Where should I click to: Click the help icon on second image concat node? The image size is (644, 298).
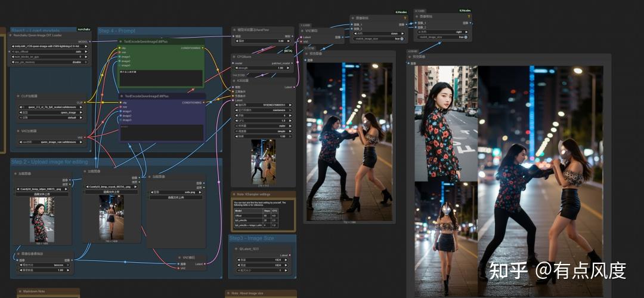click(x=469, y=16)
